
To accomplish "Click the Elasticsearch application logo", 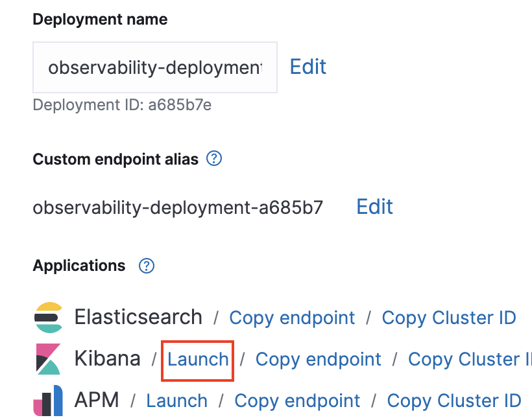I will pos(48,318).
